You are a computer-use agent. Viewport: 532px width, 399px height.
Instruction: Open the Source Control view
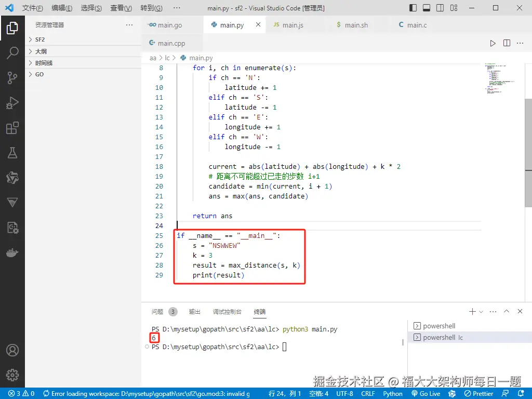(x=12, y=78)
